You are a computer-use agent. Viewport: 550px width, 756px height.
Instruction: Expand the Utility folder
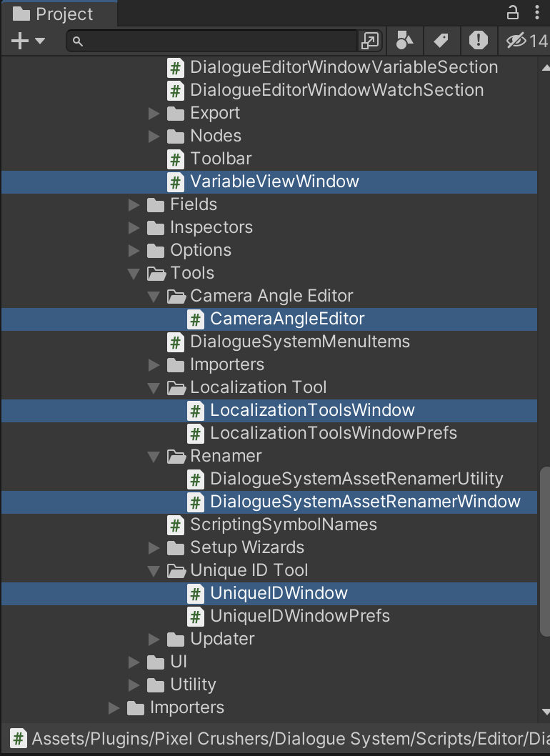tap(134, 685)
